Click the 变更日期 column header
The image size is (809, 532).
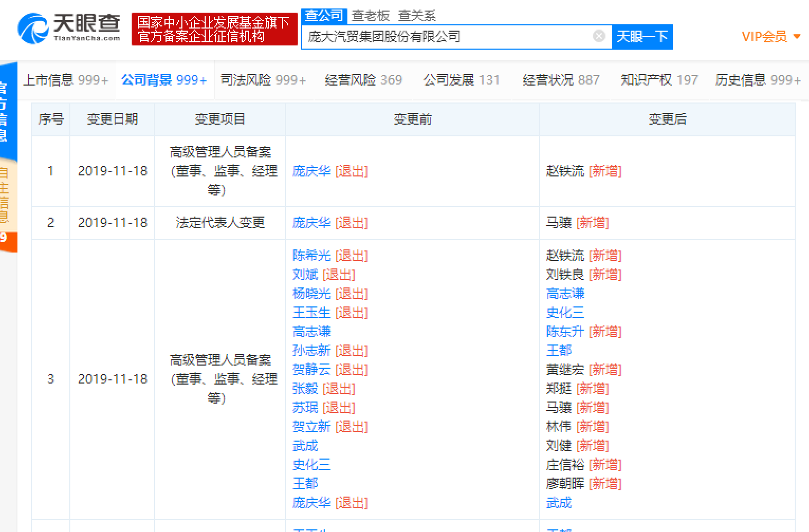pyautogui.click(x=112, y=119)
